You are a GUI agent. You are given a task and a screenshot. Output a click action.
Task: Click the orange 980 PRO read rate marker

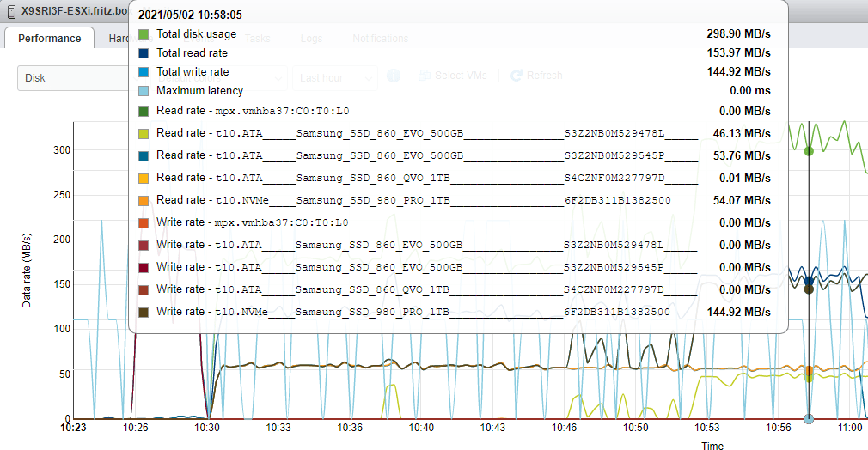pyautogui.click(x=809, y=370)
